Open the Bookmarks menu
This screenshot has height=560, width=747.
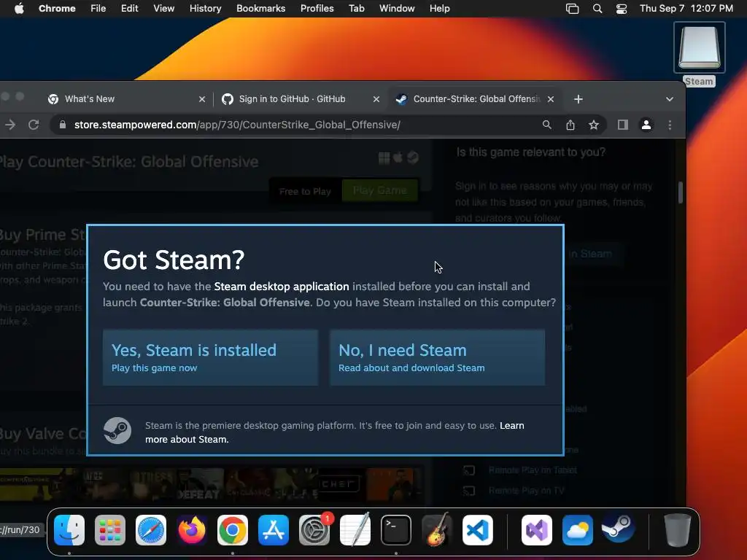coord(260,8)
